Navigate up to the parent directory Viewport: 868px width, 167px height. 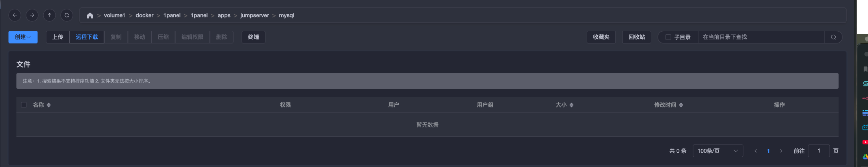pos(49,15)
